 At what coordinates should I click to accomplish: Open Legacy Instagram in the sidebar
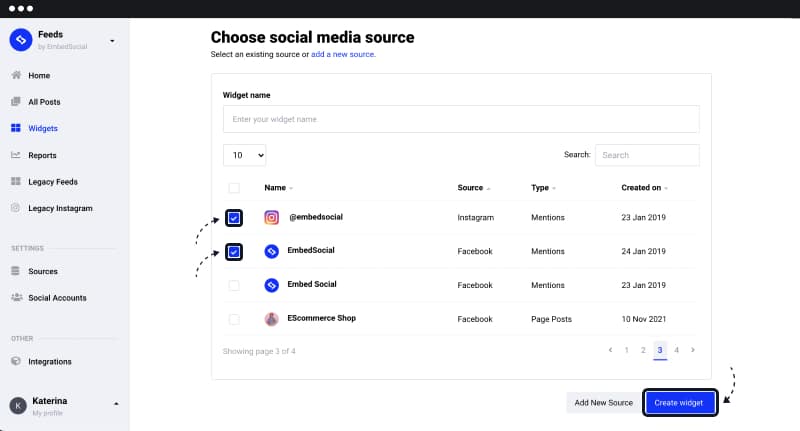coord(60,209)
